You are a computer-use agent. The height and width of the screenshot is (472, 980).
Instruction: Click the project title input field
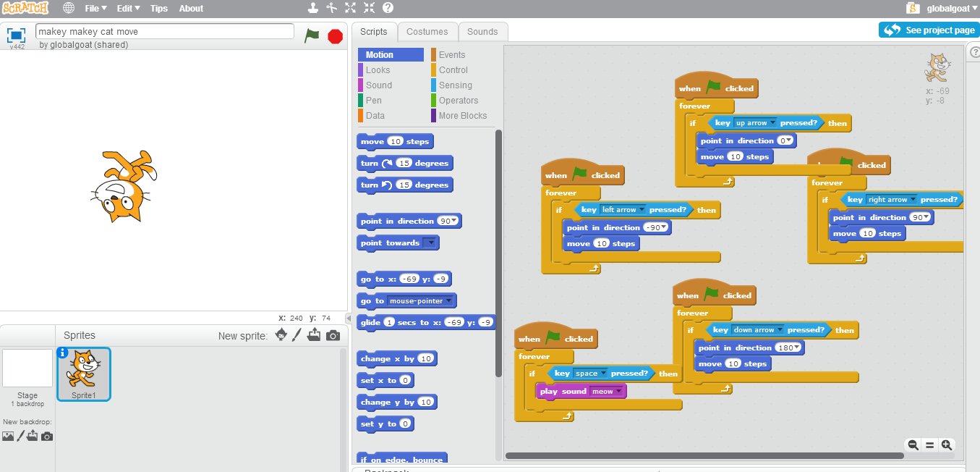pos(164,32)
